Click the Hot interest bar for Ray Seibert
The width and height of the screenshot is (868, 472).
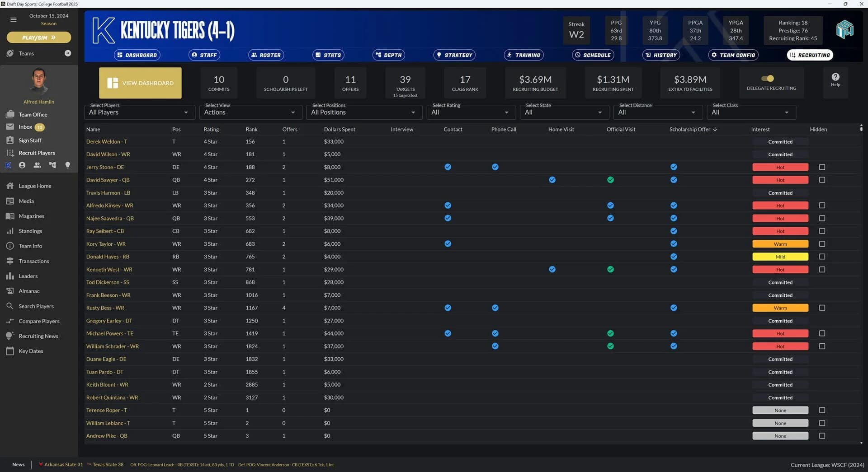click(780, 231)
